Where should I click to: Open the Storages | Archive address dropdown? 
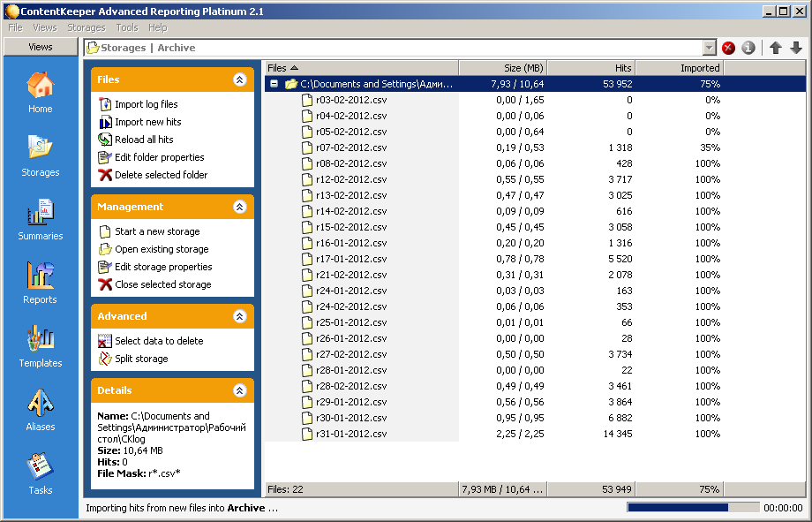(x=710, y=48)
